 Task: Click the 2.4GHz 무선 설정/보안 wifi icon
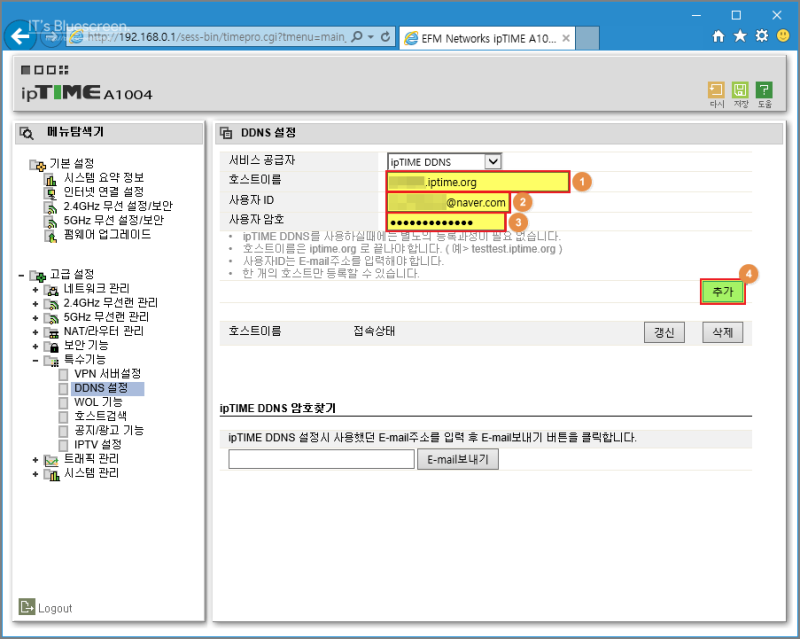point(51,207)
